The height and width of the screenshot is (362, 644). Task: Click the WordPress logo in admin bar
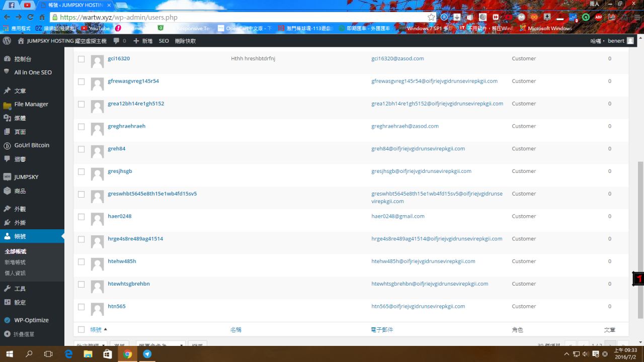click(x=7, y=41)
